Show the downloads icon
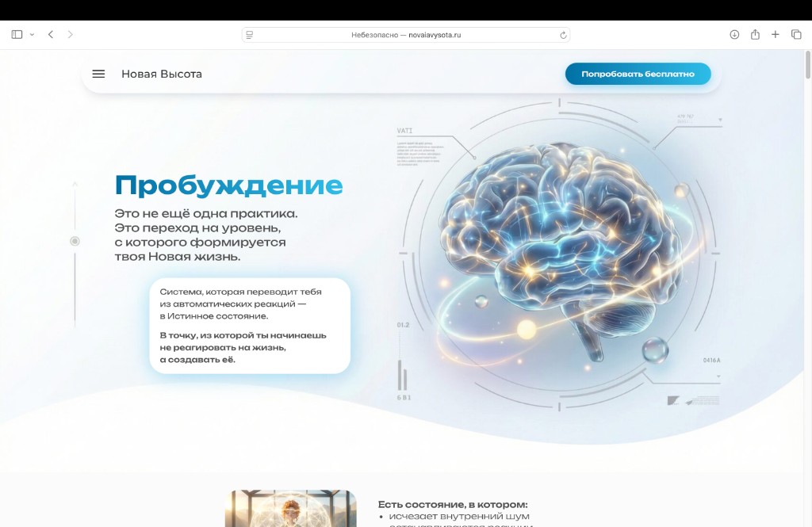This screenshot has height=527, width=812. (734, 35)
